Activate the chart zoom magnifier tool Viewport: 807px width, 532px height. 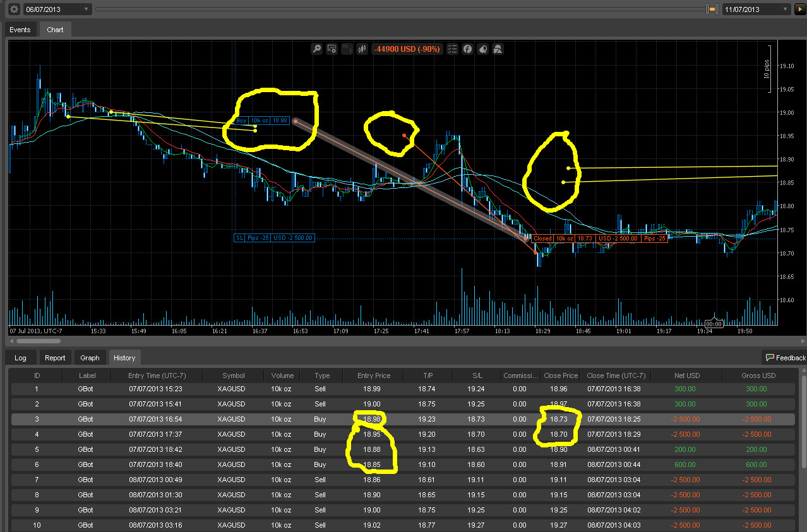click(317, 49)
